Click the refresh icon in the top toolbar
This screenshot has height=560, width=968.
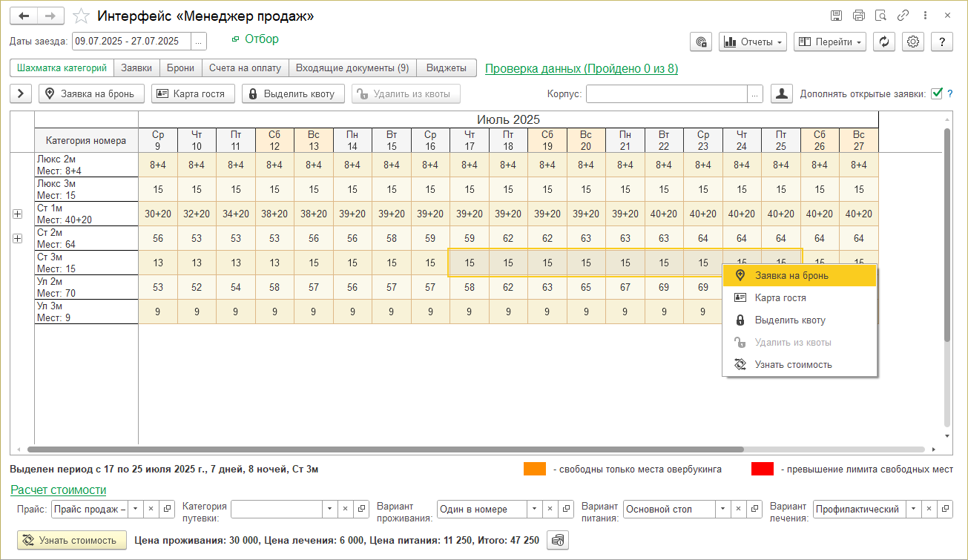(883, 42)
